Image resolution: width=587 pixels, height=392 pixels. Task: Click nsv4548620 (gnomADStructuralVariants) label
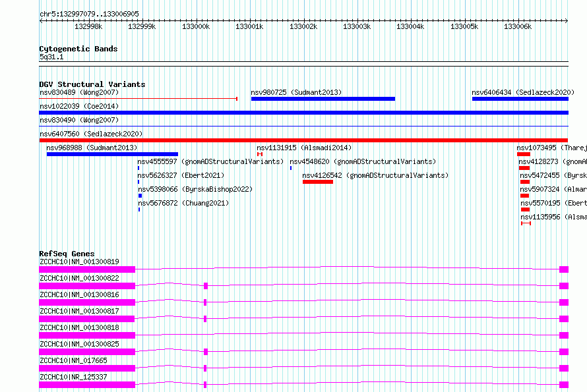(x=363, y=161)
